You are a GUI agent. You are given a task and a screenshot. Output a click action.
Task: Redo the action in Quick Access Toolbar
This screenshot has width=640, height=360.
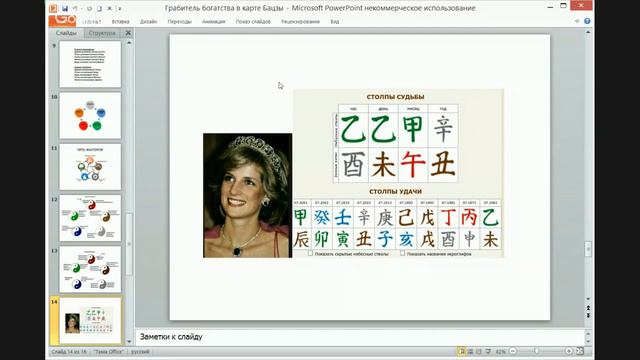tap(89, 8)
